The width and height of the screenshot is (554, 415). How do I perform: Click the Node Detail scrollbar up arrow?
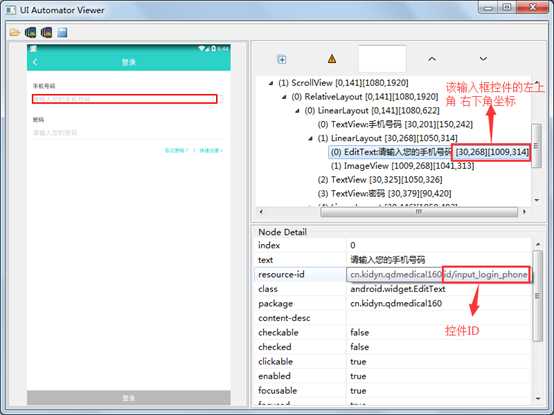[x=537, y=244]
